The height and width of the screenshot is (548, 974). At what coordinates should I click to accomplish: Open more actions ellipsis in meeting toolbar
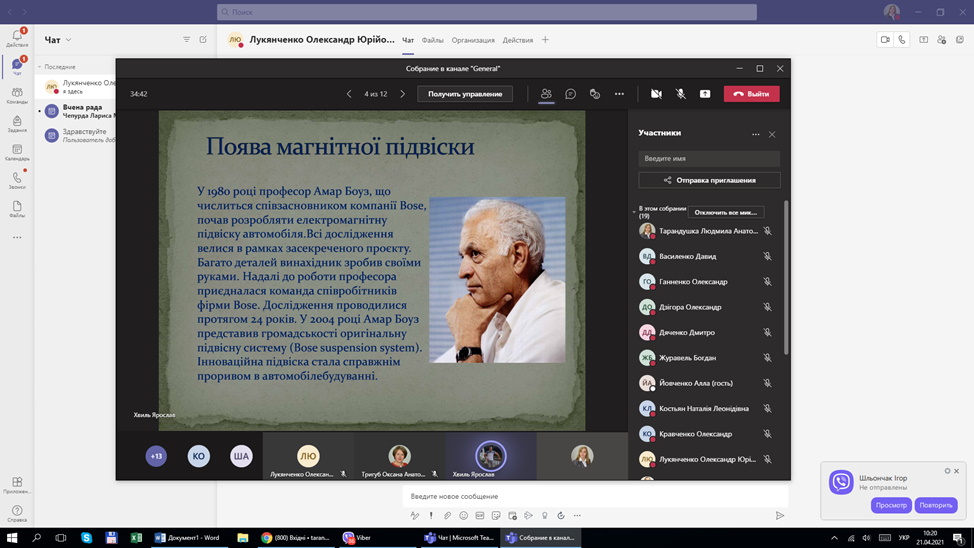(x=619, y=94)
